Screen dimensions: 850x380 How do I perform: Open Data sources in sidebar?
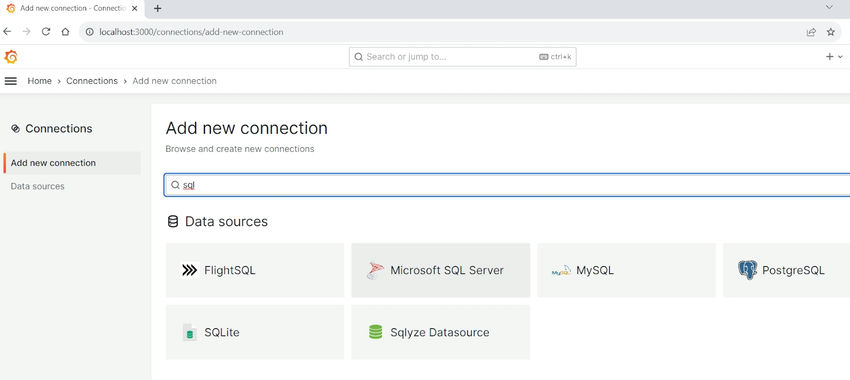[37, 186]
